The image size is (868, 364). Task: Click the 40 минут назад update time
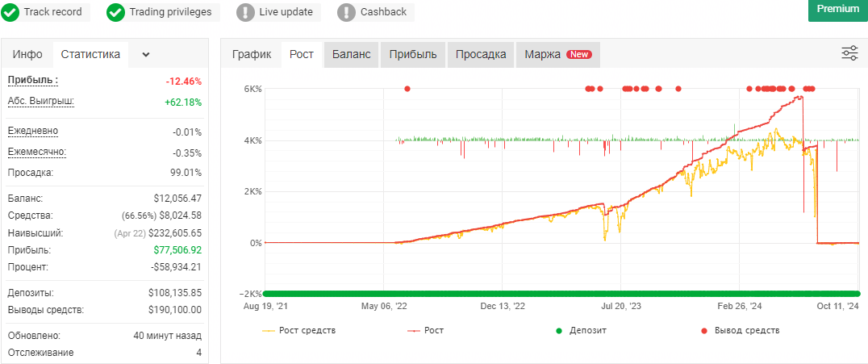coord(168,336)
